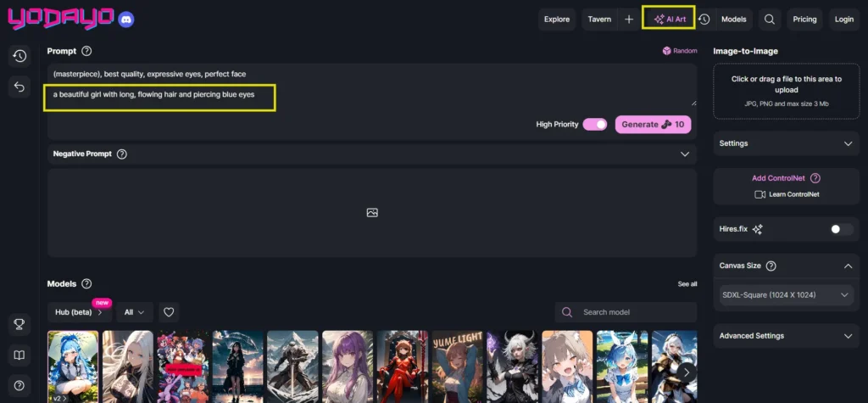868x403 pixels.
Task: Click the Generate button
Action: pos(654,125)
